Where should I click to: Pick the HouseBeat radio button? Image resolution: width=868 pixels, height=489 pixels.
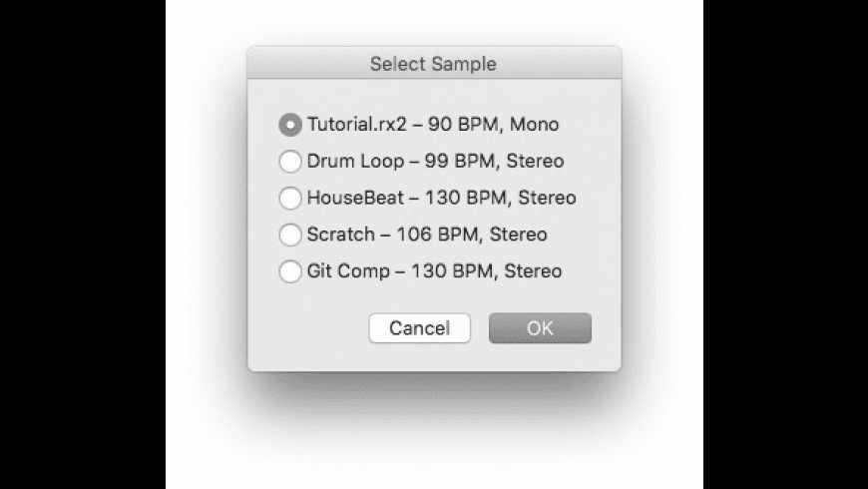(x=289, y=198)
